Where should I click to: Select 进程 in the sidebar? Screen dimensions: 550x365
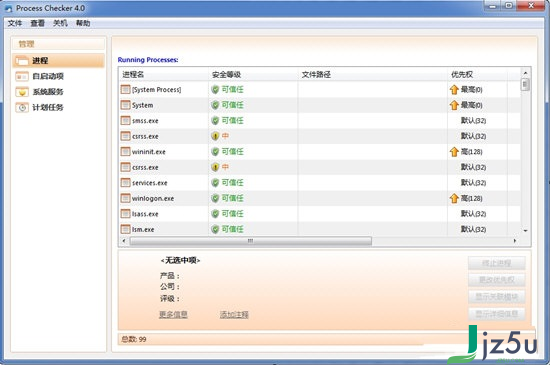59,61
